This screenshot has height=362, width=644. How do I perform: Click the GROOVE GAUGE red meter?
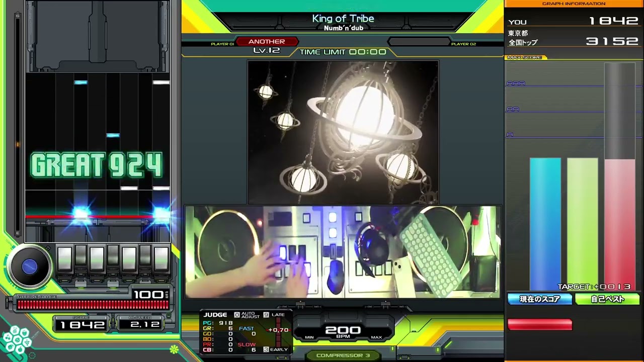pyautogui.click(x=93, y=304)
